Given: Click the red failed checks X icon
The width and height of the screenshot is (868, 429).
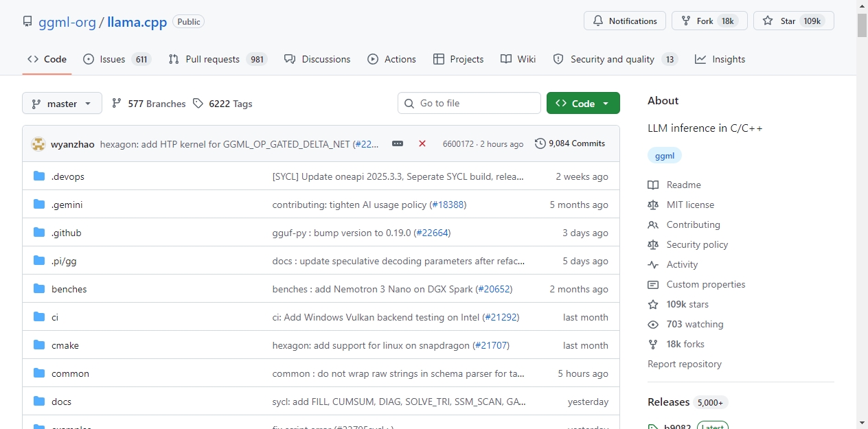Looking at the screenshot, I should (422, 143).
